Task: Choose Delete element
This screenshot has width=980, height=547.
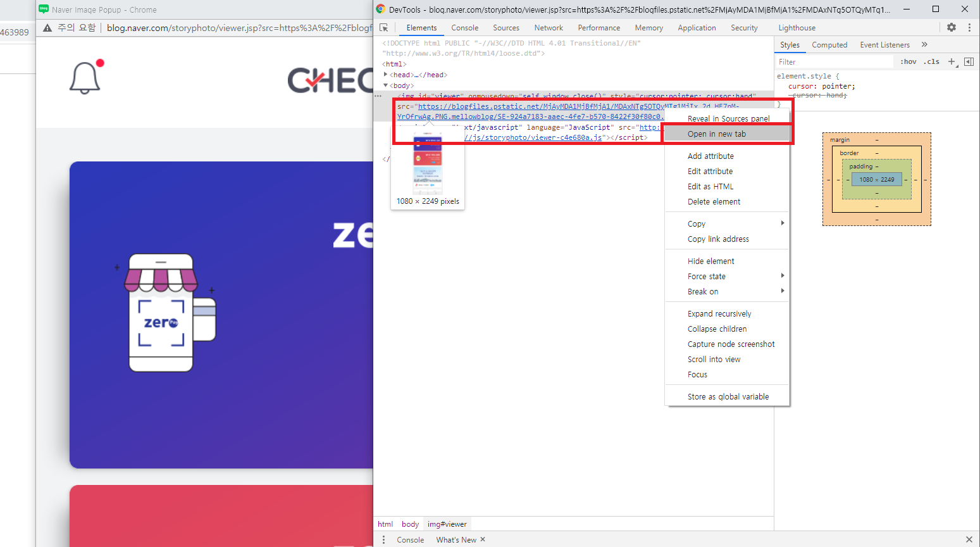Action: [x=727, y=201]
